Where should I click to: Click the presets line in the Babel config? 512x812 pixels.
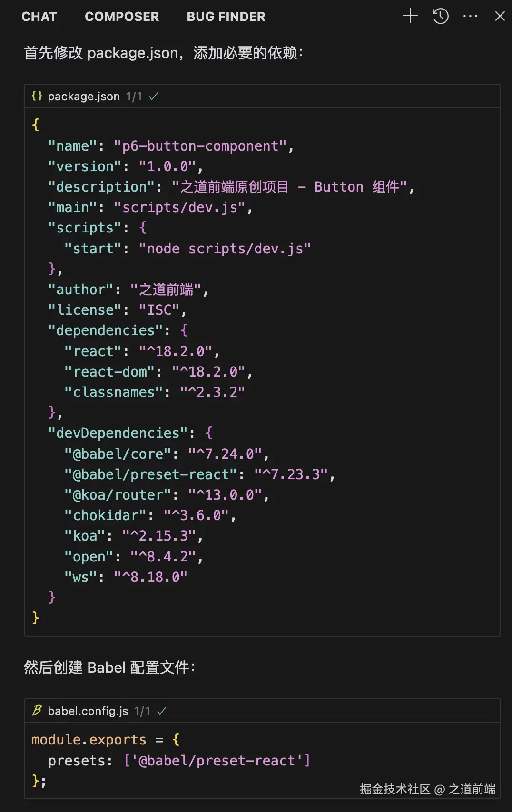coord(179,761)
